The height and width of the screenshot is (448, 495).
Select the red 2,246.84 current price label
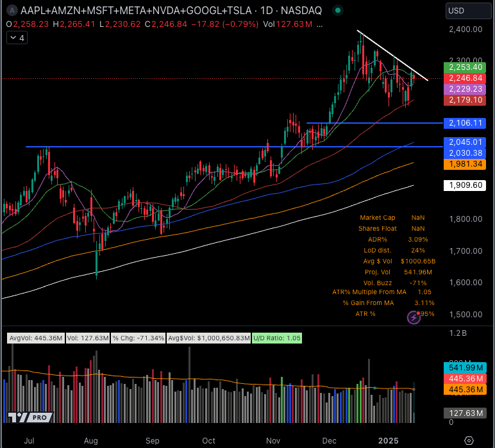pos(465,78)
